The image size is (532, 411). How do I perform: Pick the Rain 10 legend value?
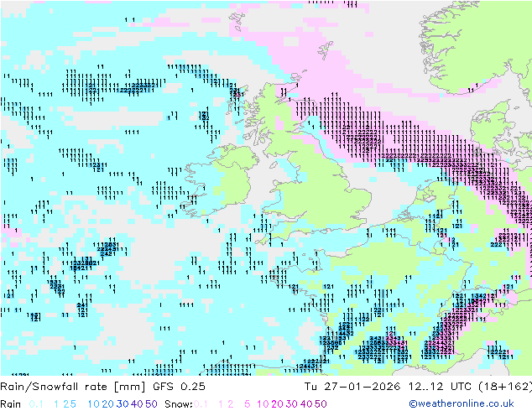[94, 404]
